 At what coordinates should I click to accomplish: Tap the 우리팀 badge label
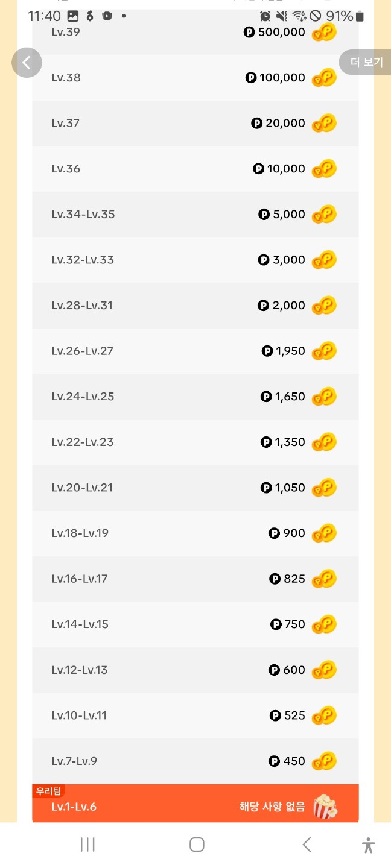coord(49,791)
